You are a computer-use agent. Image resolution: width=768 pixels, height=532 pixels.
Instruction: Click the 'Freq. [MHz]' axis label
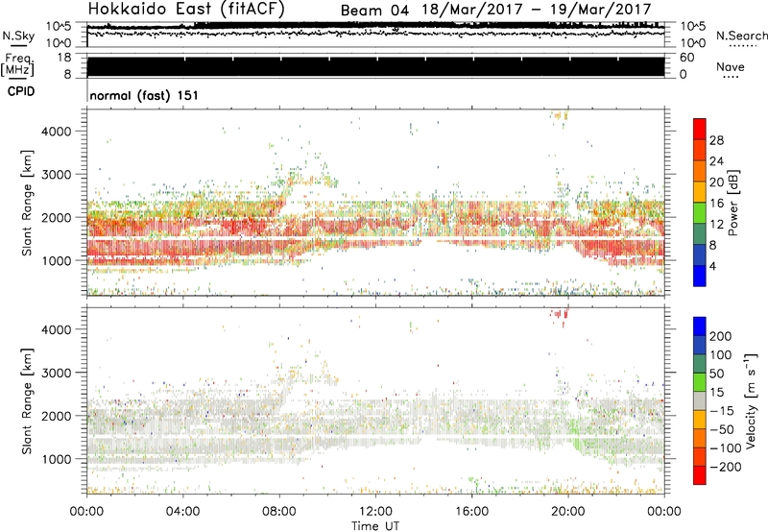[x=17, y=64]
